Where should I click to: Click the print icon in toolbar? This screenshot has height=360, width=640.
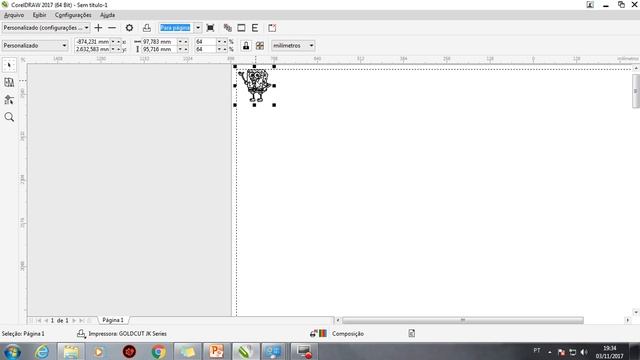coord(147,28)
